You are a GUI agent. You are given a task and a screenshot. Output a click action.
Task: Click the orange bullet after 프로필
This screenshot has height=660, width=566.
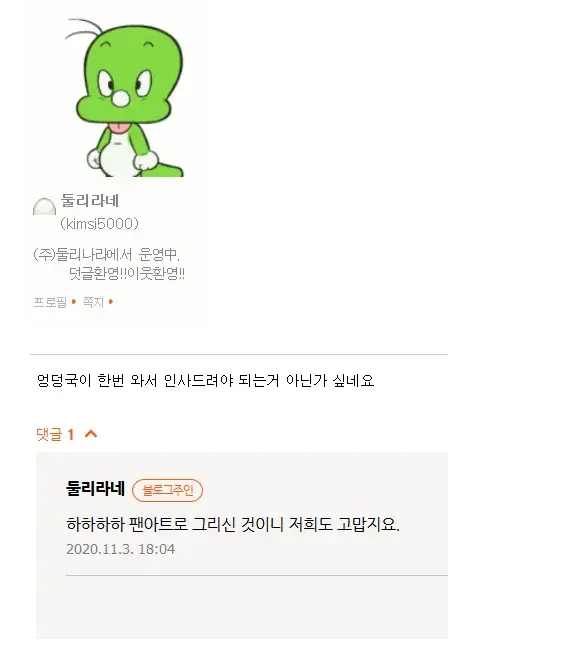74,301
